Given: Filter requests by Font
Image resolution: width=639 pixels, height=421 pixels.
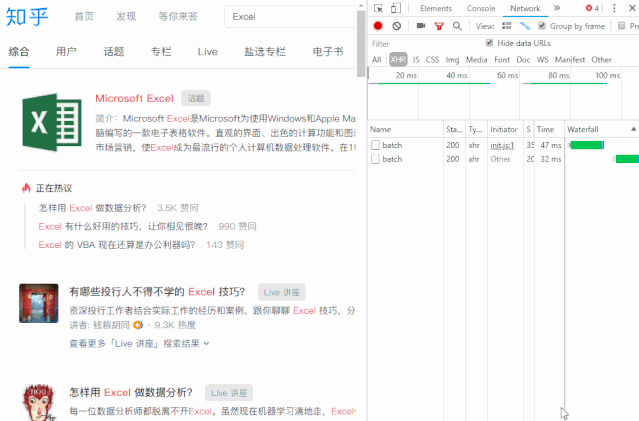Looking at the screenshot, I should pos(502,60).
